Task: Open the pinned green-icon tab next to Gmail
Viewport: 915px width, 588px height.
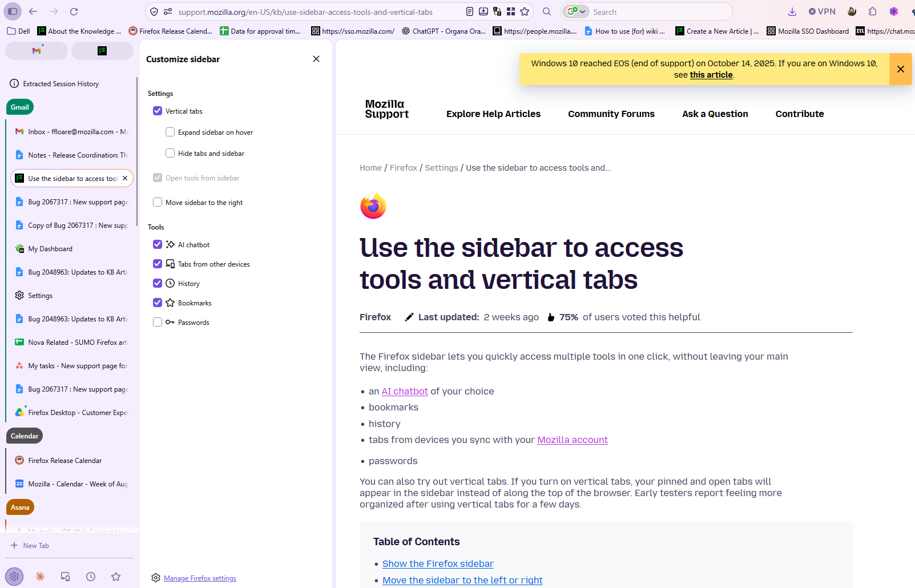Action: point(102,51)
